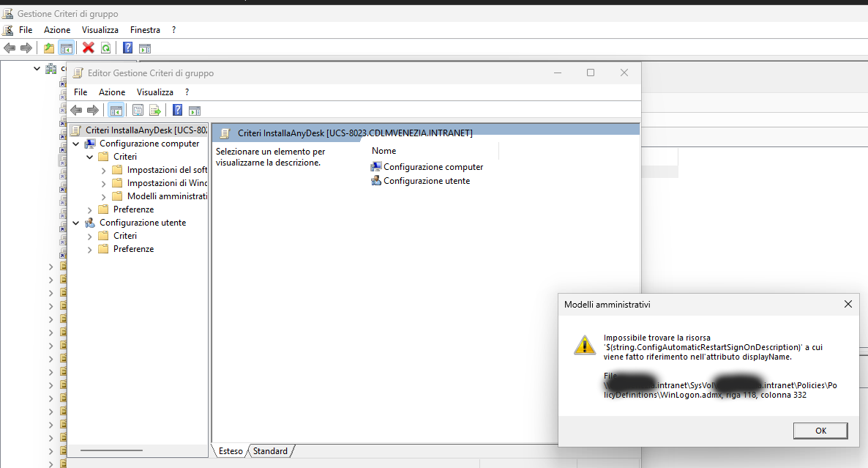The image size is (868, 468).
Task: Expand Preferenze under Configurazione utente
Action: coord(90,250)
